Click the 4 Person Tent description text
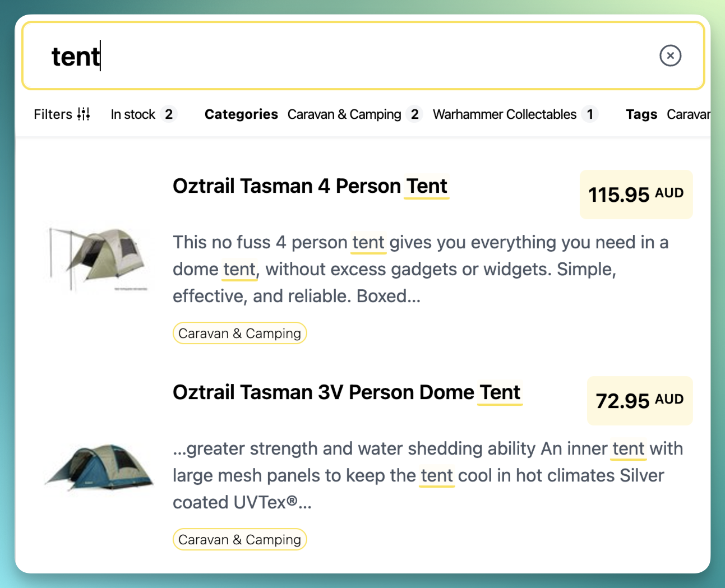This screenshot has width=725, height=588. pyautogui.click(x=421, y=269)
